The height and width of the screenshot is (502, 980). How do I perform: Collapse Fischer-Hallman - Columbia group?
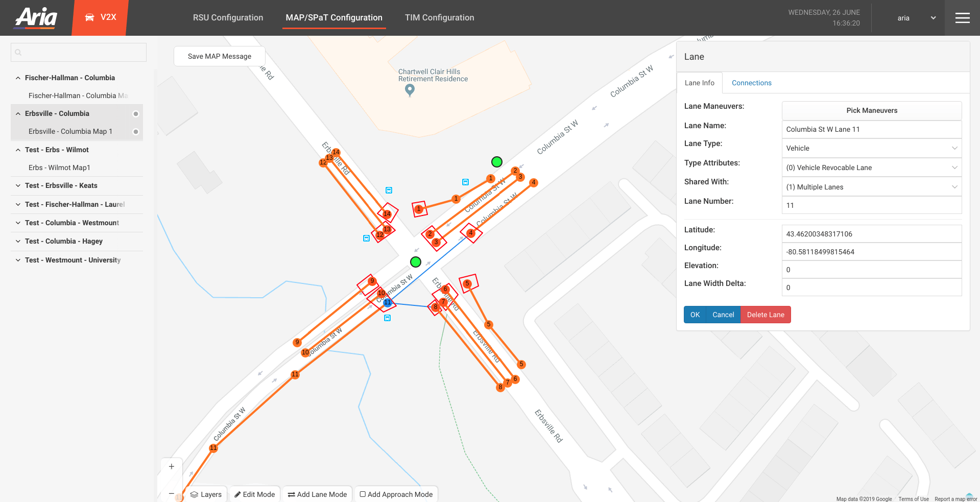18,78
